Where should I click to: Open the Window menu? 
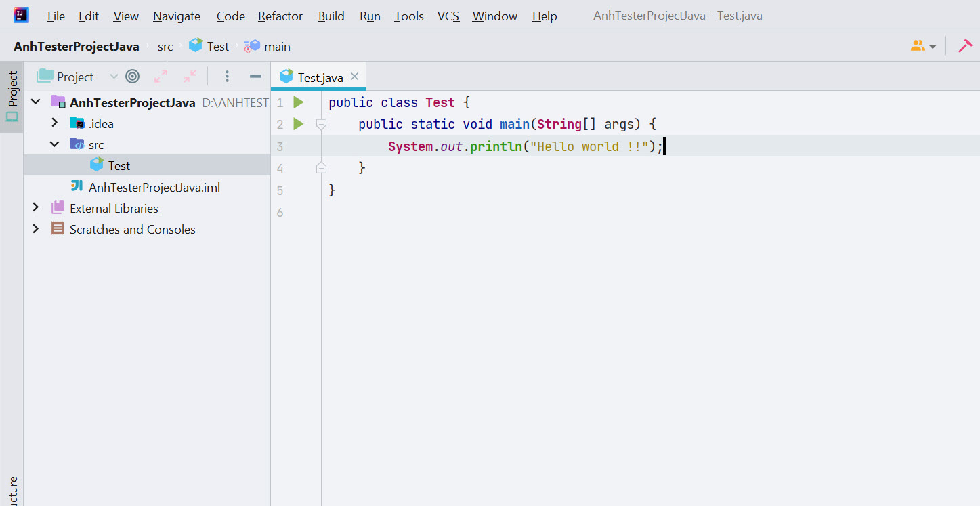click(x=495, y=16)
